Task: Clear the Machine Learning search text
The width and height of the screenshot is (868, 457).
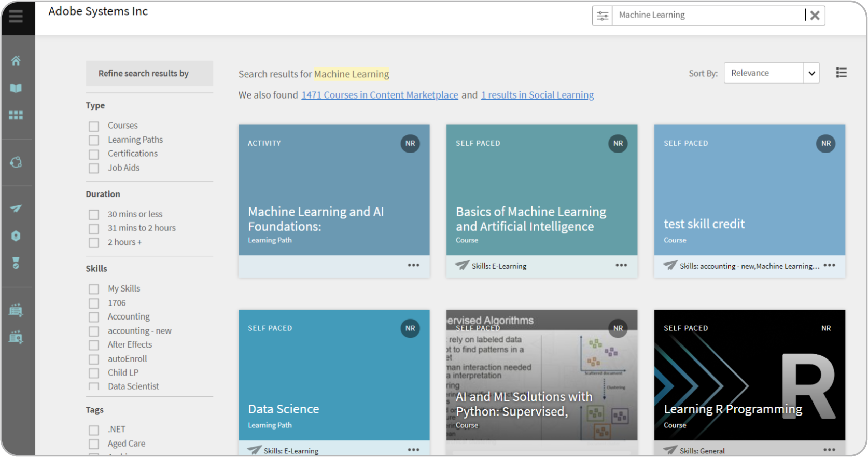Action: (815, 16)
